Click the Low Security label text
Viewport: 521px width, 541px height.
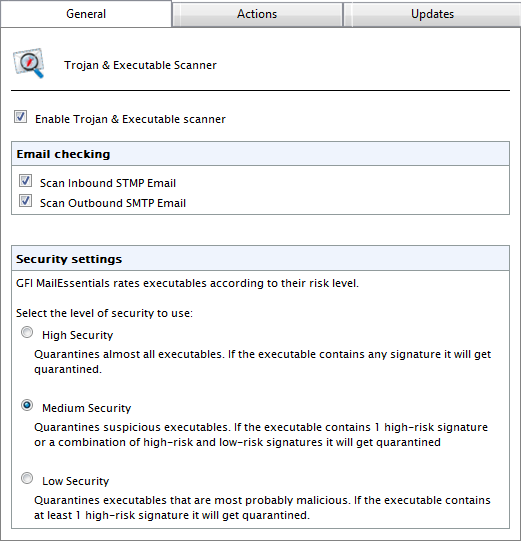tap(76, 481)
